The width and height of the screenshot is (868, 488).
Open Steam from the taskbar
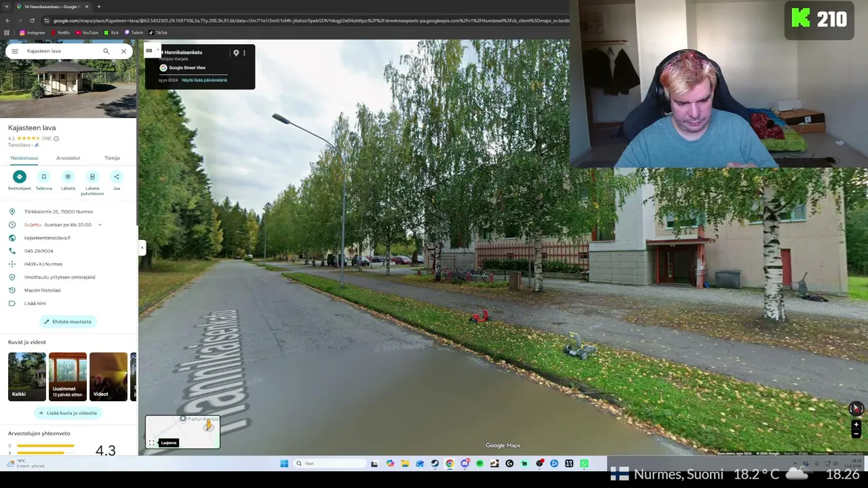[435, 464]
